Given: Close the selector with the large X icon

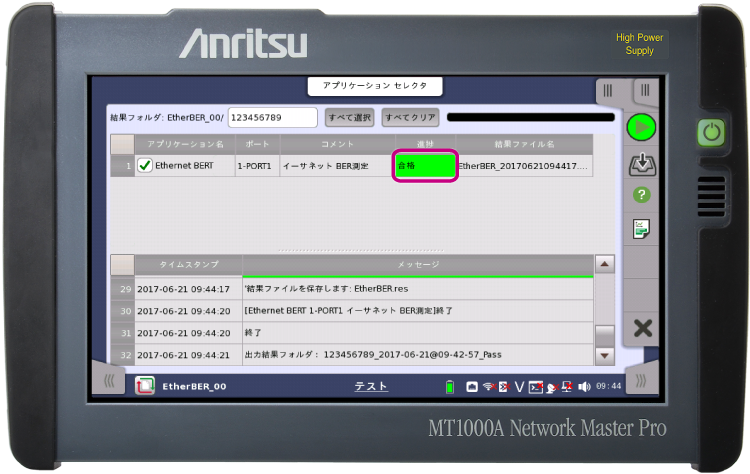Looking at the screenshot, I should [x=642, y=328].
